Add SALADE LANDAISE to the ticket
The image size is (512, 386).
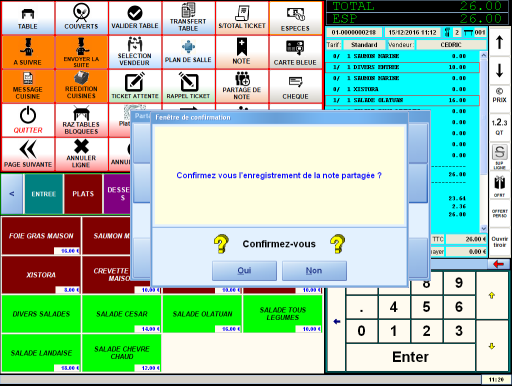41,353
